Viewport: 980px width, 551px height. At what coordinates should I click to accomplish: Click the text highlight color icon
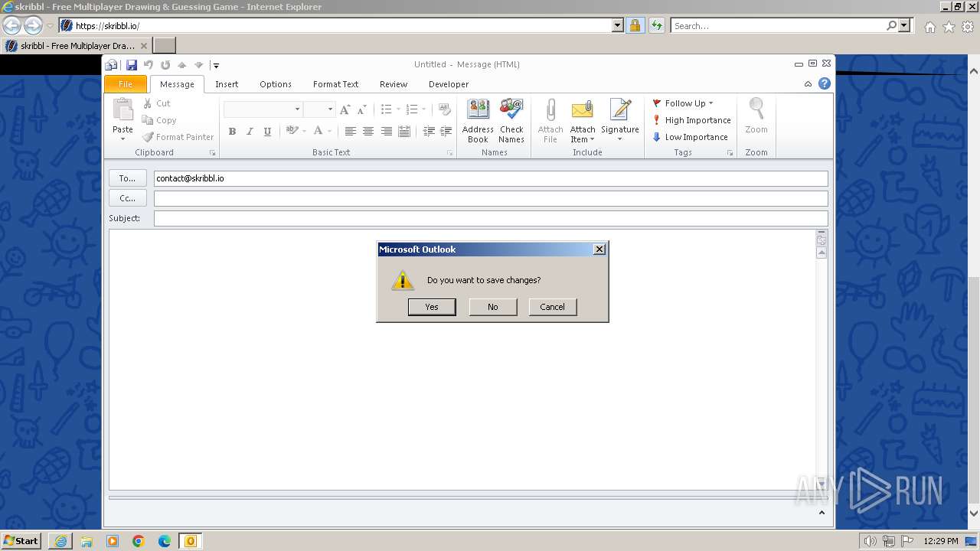(292, 131)
